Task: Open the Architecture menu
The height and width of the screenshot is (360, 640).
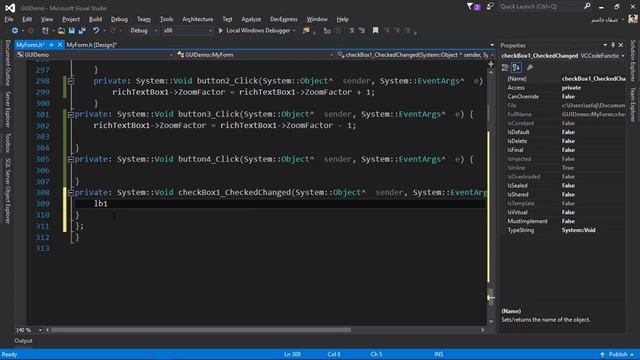Action: 198,19
